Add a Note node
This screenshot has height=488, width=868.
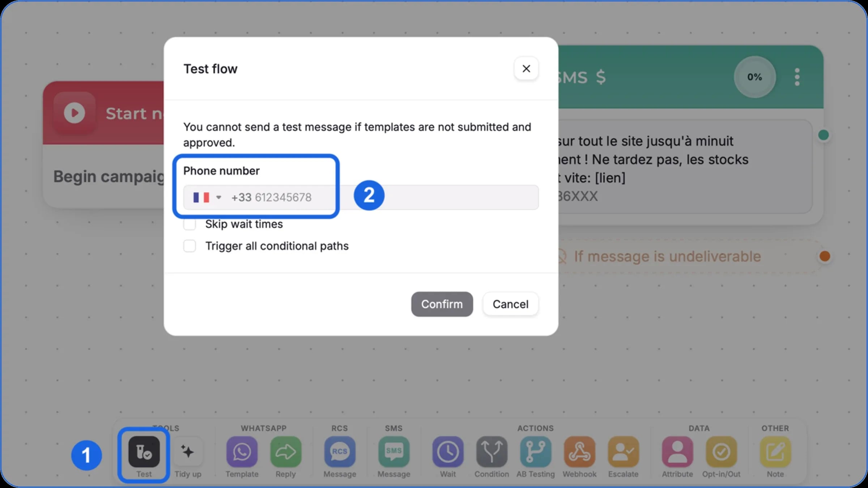(775, 452)
